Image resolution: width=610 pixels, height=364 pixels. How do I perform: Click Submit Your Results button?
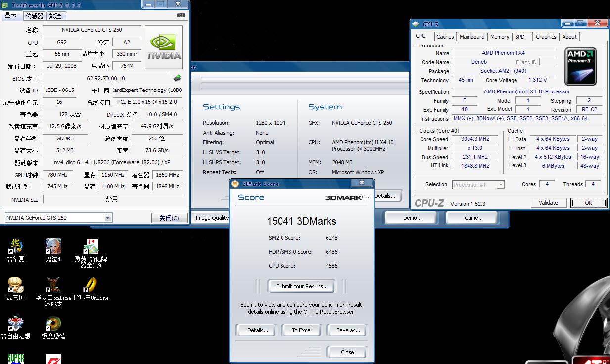[x=301, y=286]
